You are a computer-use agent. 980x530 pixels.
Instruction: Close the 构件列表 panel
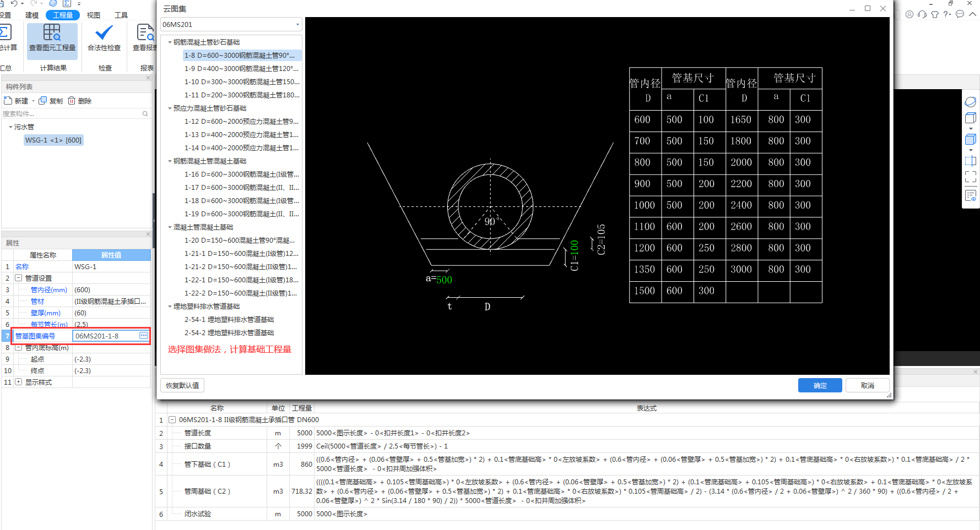(148, 78)
